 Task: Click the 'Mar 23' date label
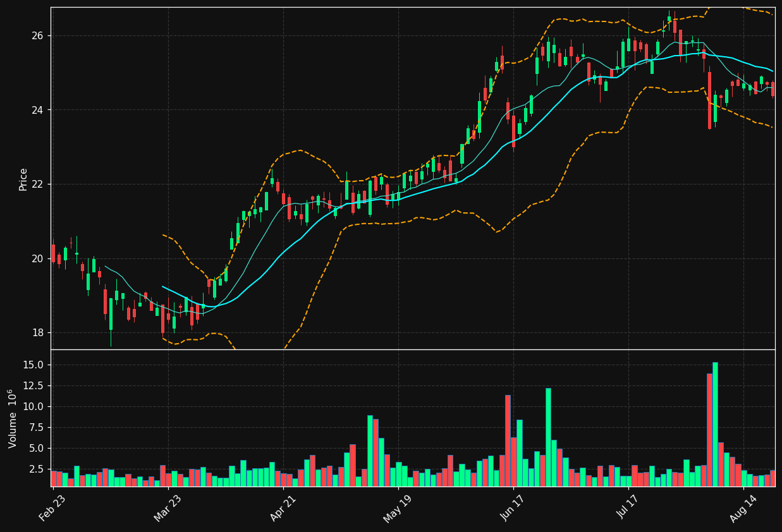168,508
